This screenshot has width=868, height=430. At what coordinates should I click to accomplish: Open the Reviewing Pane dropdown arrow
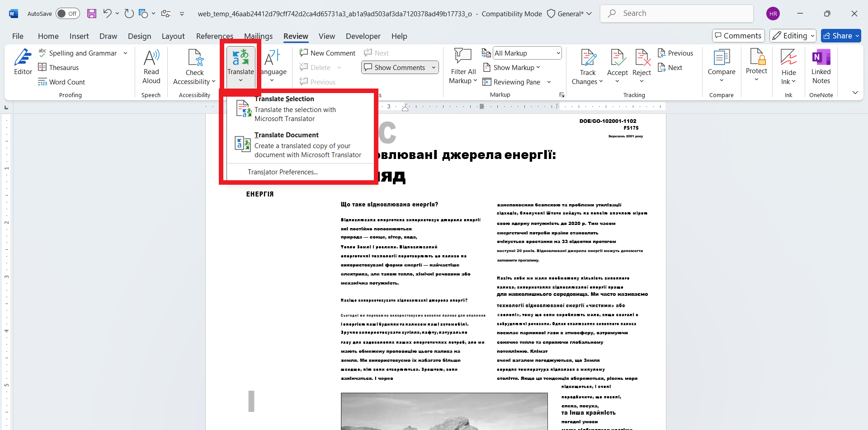549,82
